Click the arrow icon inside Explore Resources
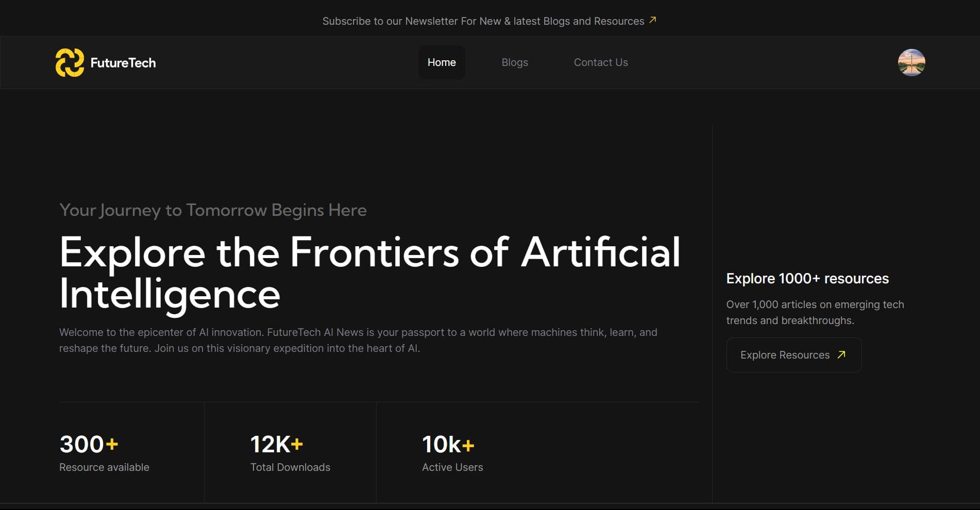The height and width of the screenshot is (510, 980). (841, 354)
